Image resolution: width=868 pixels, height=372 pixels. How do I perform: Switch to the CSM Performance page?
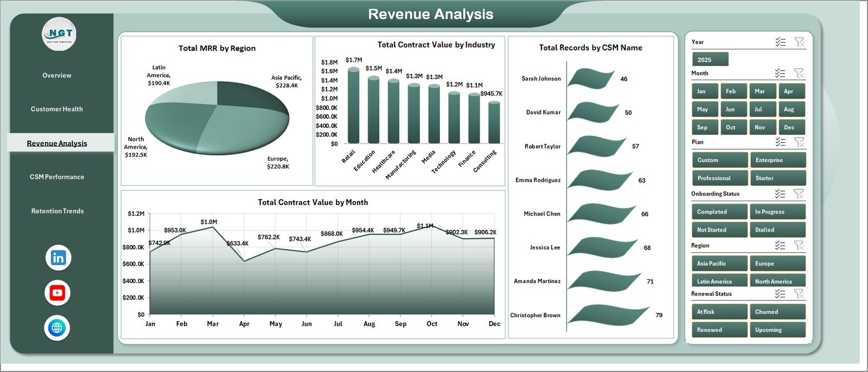[x=57, y=177]
